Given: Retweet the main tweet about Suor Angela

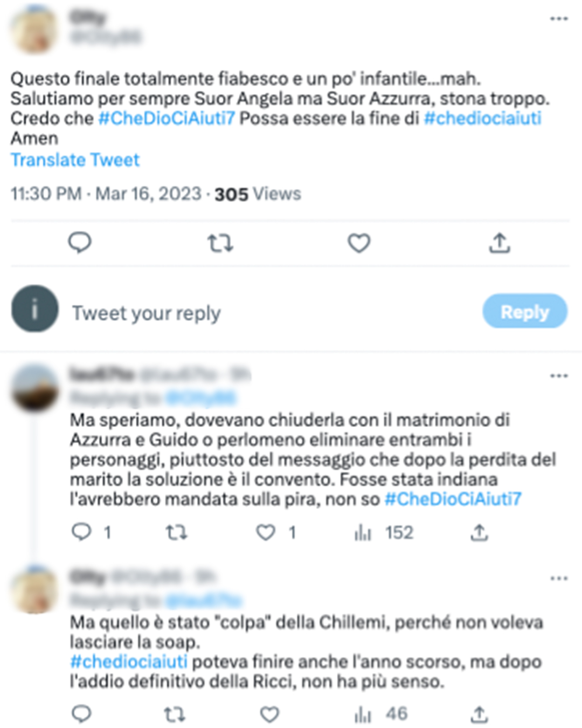Looking at the screenshot, I should tap(220, 243).
